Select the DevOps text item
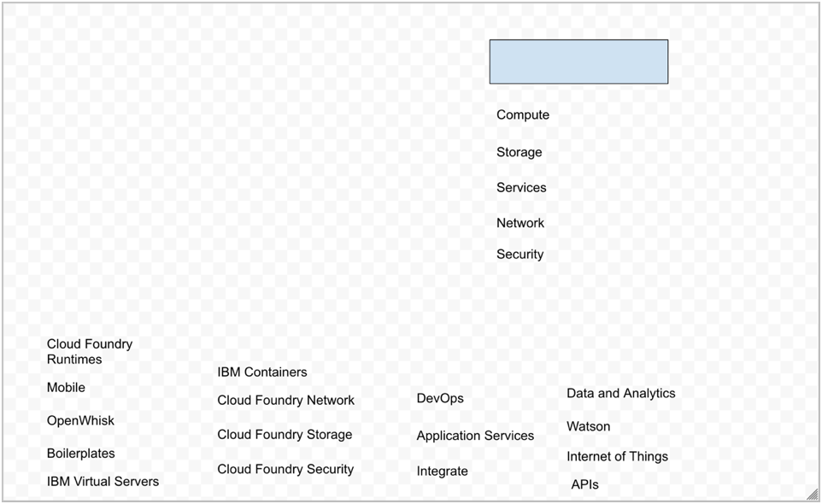This screenshot has height=504, width=822. [440, 399]
